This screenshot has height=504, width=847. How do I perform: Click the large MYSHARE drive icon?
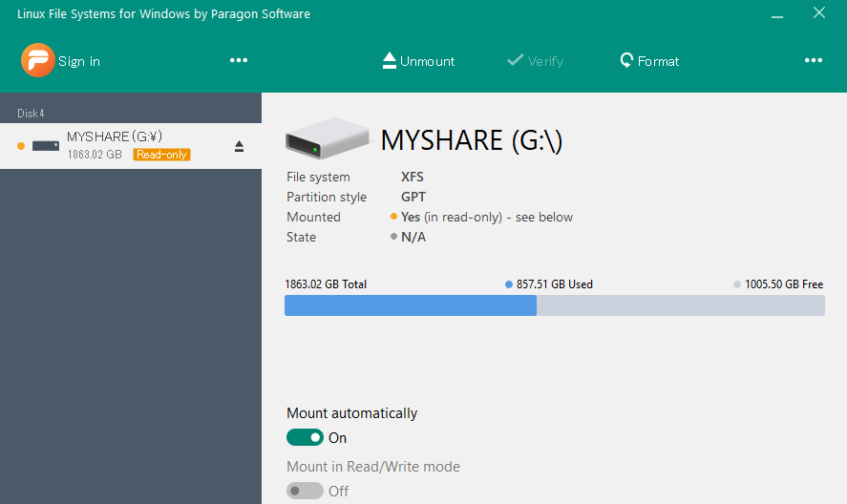tap(328, 139)
